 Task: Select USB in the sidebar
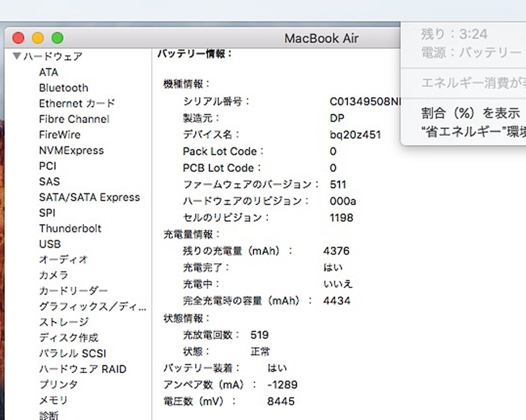coord(50,244)
